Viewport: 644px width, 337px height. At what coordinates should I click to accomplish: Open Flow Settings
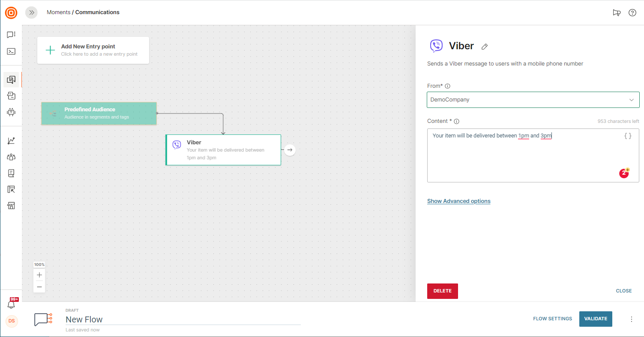coord(552,319)
